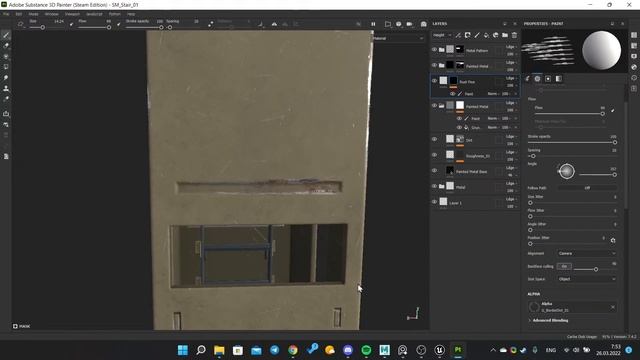Click the camera projection icon in top toolbar

click(398, 24)
